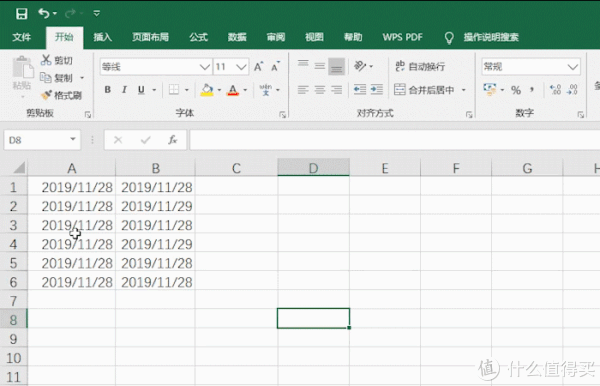Switch to the 公式 ribbon tab
600x386 pixels.
pyautogui.click(x=198, y=37)
